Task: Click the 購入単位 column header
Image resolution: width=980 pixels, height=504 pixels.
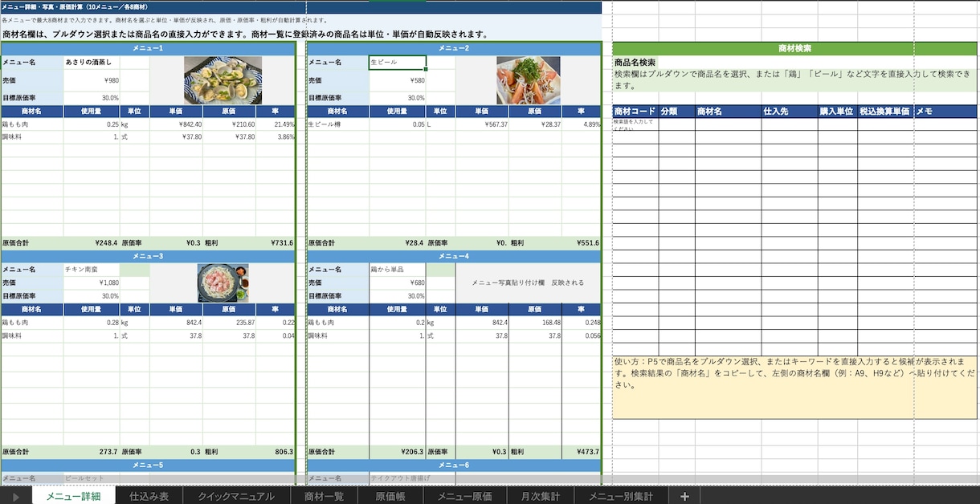Action: click(837, 112)
